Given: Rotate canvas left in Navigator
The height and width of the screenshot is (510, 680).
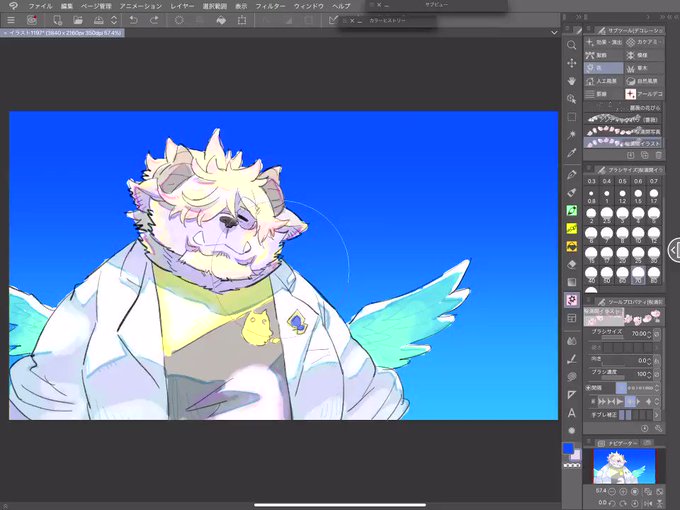Looking at the screenshot, I should click(612, 503).
